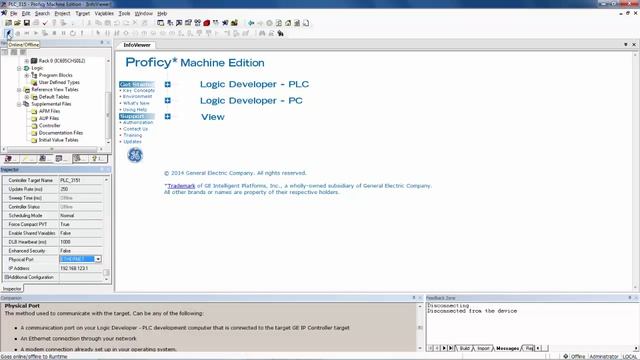Click the Force Compact PVT True value
Viewport: 640px width, 360px height.
pyautogui.click(x=81, y=224)
